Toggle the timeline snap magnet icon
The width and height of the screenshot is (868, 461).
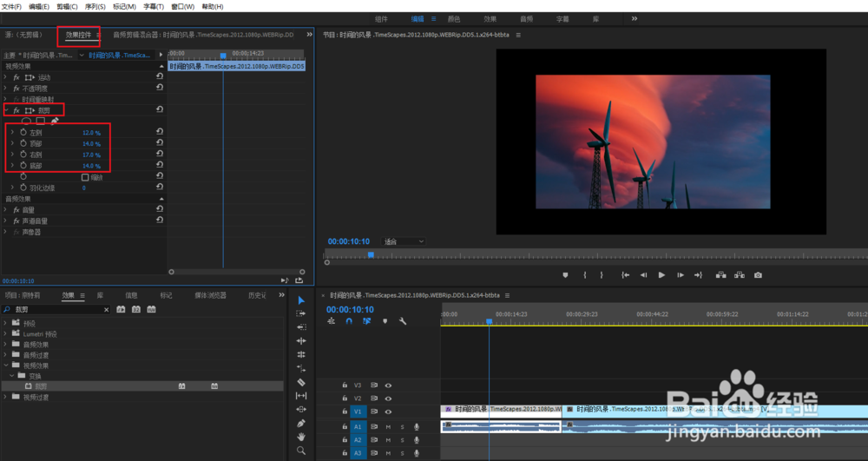click(349, 321)
